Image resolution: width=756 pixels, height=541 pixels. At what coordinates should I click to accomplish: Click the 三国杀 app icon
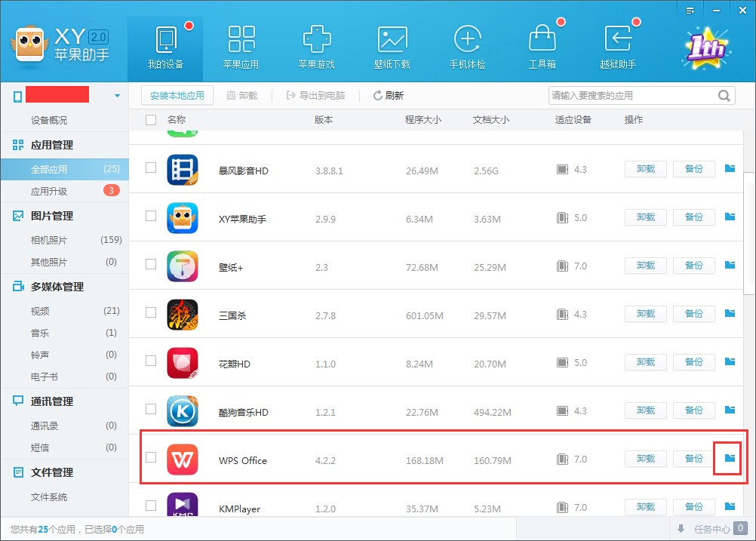pyautogui.click(x=183, y=315)
